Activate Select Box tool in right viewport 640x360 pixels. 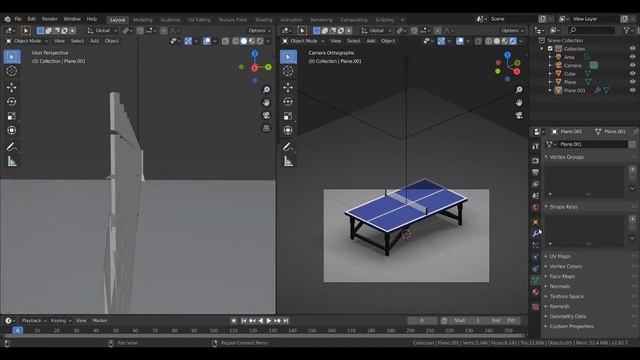288,57
